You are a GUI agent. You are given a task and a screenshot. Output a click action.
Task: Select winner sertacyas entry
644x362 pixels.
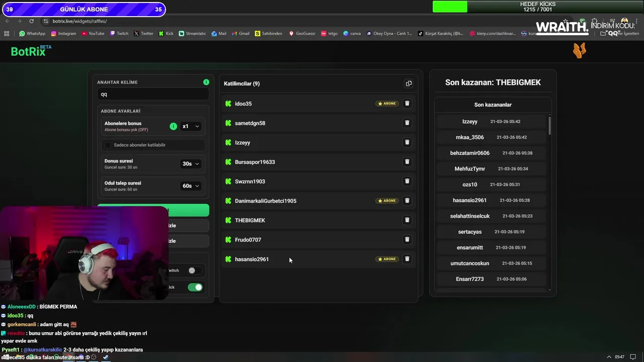click(x=491, y=232)
